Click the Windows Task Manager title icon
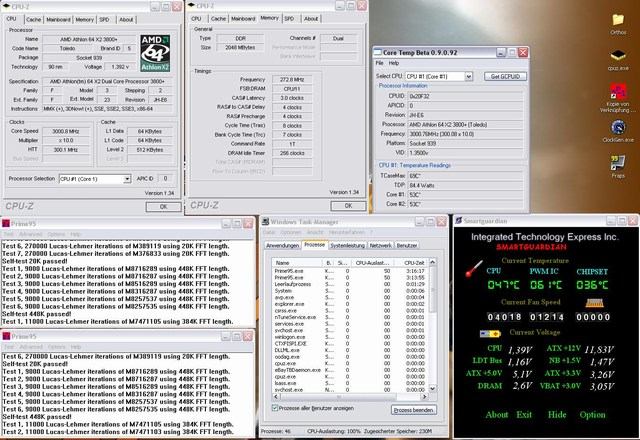The image size is (640, 440). (265, 221)
